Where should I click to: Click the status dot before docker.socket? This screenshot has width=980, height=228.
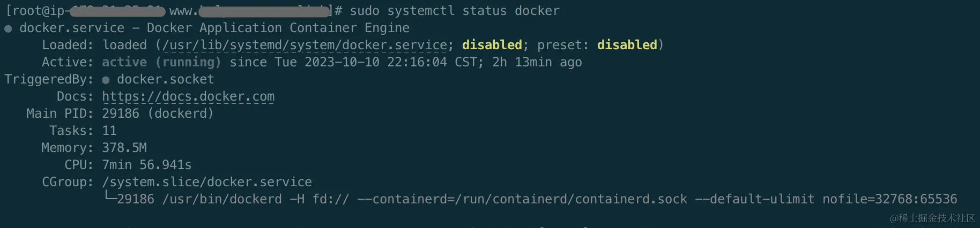(106, 80)
